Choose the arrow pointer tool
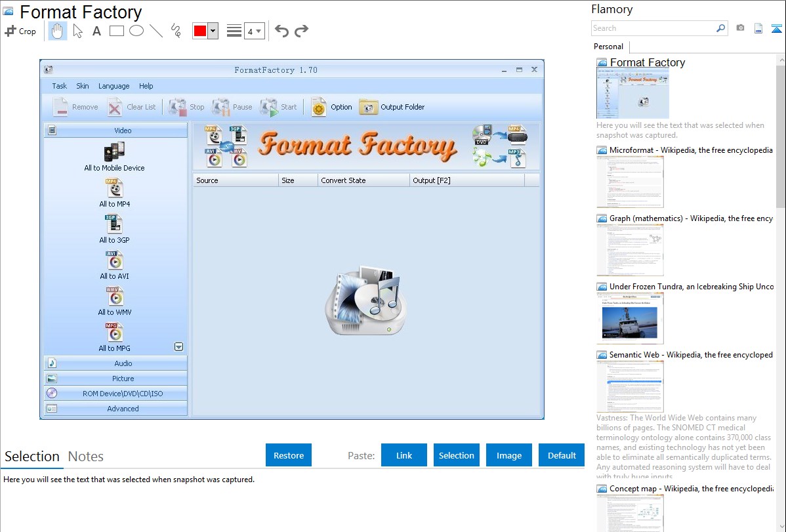 point(77,31)
